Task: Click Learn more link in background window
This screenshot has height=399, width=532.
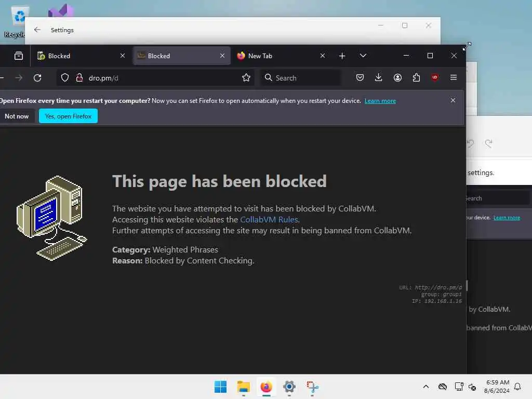Action: click(x=507, y=218)
